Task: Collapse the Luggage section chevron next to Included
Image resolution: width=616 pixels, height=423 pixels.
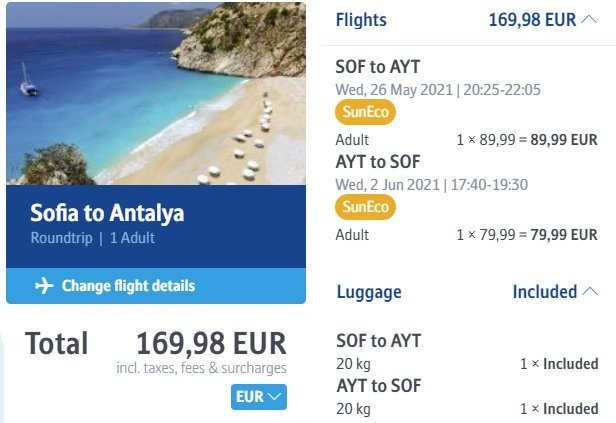Action: pos(591,292)
